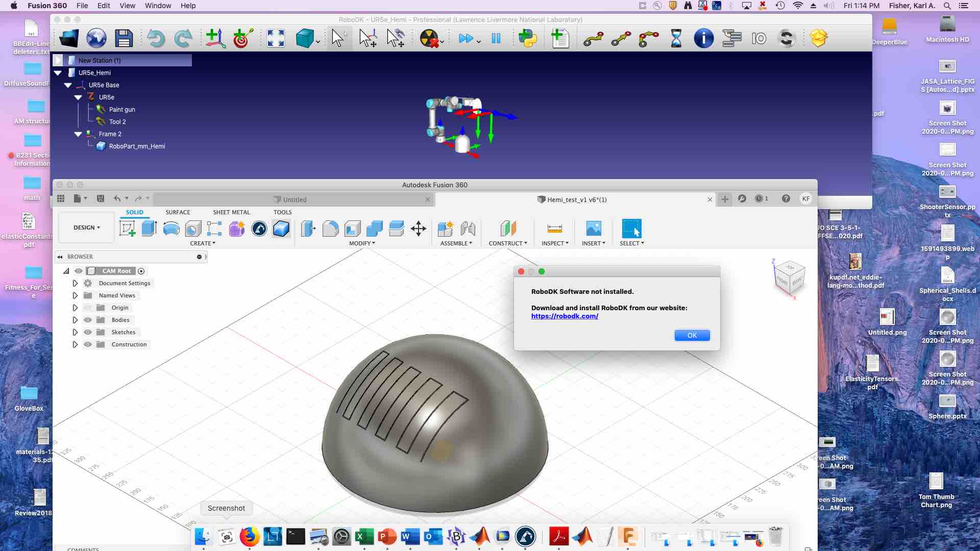
Task: Select the Create Sketch tool in Fusion
Action: pyautogui.click(x=127, y=229)
